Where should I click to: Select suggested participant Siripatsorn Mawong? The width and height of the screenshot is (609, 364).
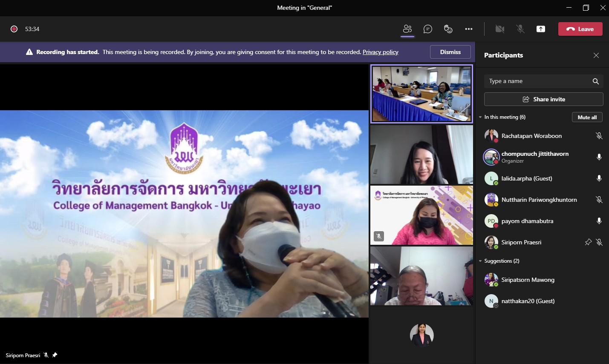tap(528, 280)
